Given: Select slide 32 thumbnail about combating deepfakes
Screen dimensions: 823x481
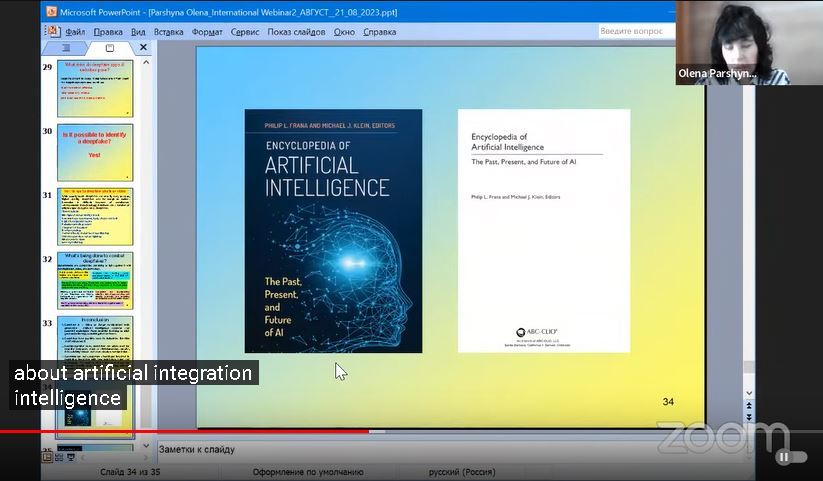Looking at the screenshot, I should [95, 280].
